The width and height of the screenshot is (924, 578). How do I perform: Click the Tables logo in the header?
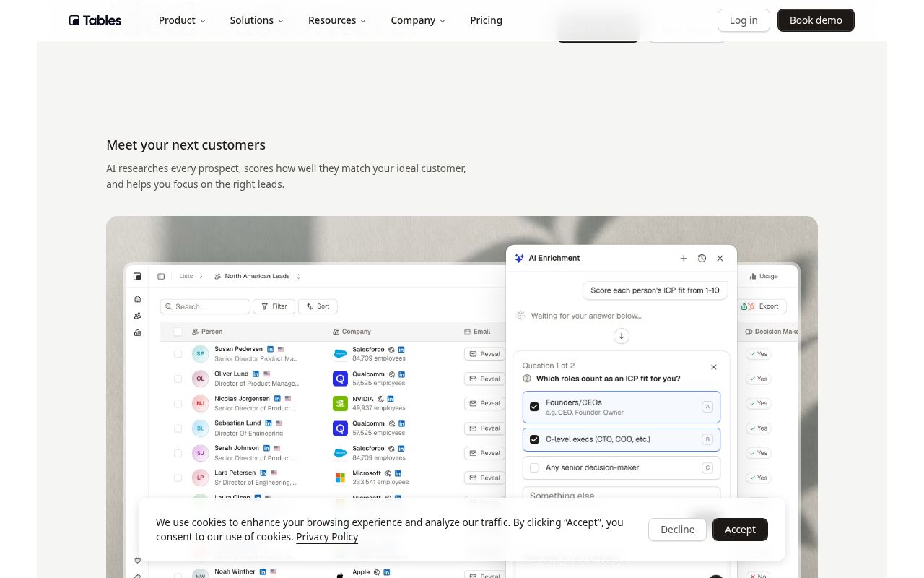(95, 20)
